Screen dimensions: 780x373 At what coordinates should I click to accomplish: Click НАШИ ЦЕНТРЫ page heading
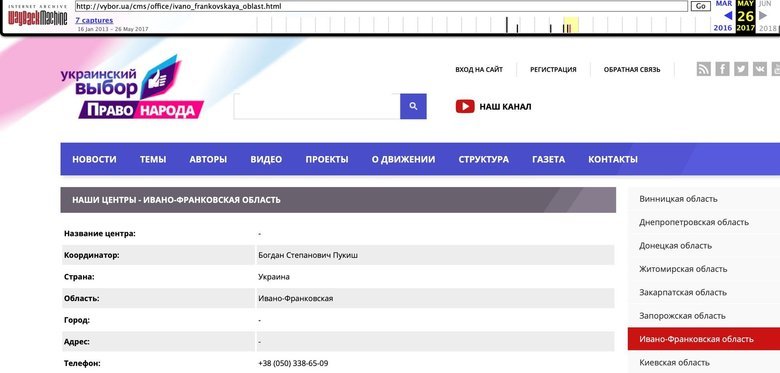(176, 200)
